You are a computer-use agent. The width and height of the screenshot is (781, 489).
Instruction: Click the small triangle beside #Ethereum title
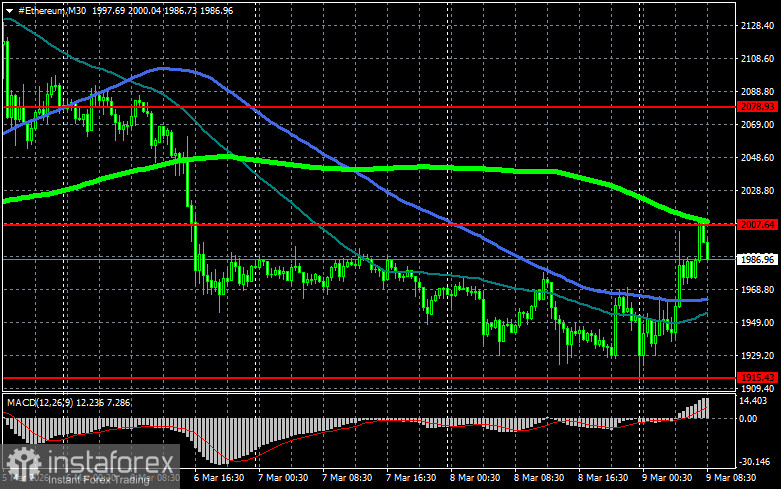point(9,11)
